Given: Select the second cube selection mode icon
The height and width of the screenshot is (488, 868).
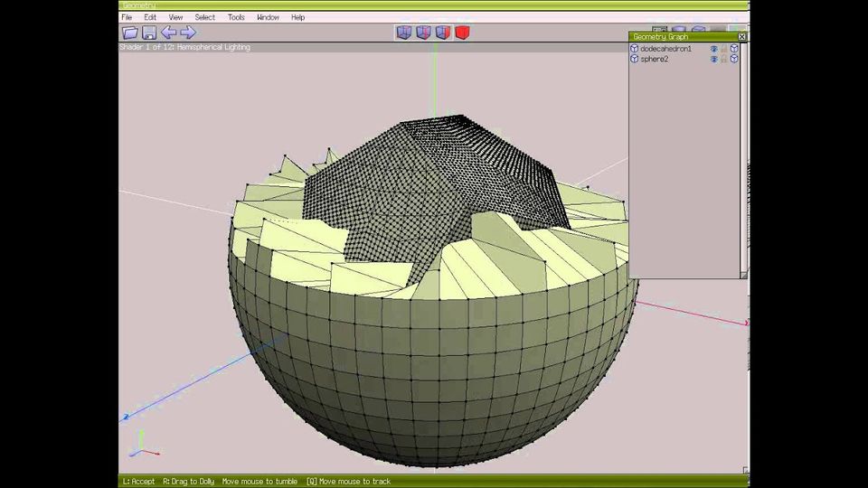Looking at the screenshot, I should coord(423,33).
